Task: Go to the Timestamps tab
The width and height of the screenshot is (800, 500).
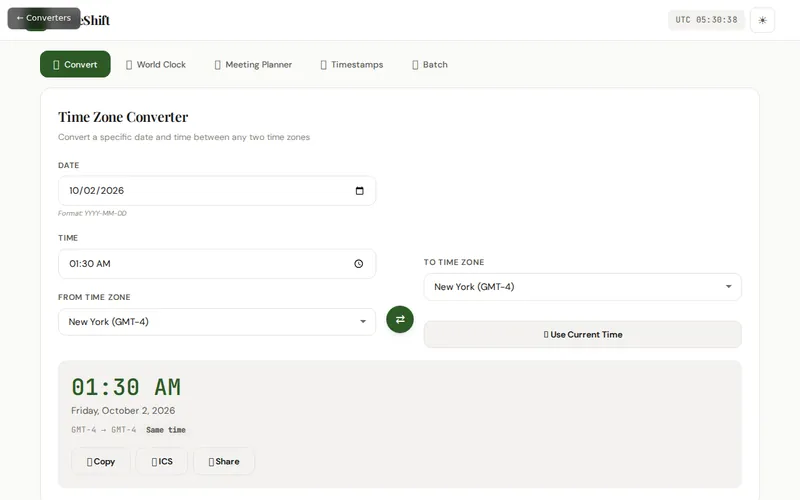Action: point(352,64)
